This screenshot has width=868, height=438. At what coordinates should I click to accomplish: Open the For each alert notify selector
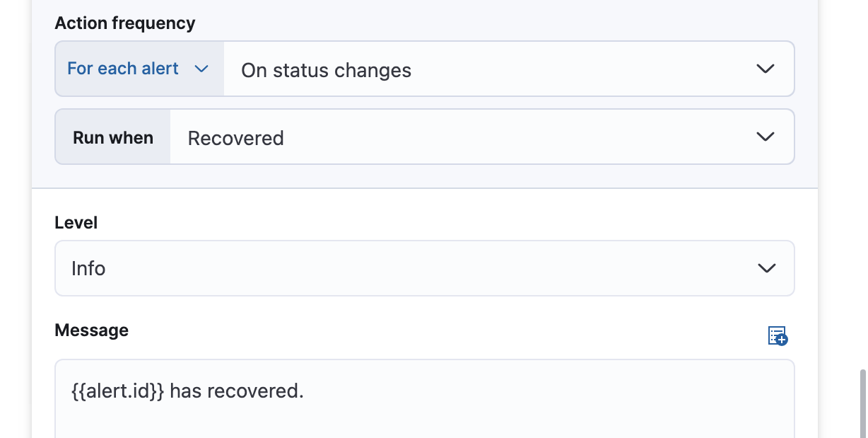(139, 68)
